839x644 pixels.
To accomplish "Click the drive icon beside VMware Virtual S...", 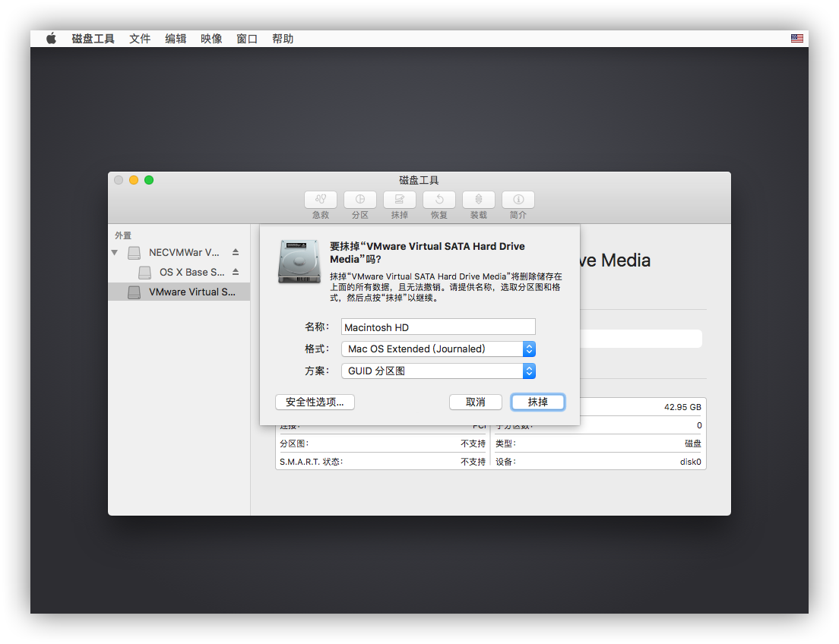I will [135, 292].
